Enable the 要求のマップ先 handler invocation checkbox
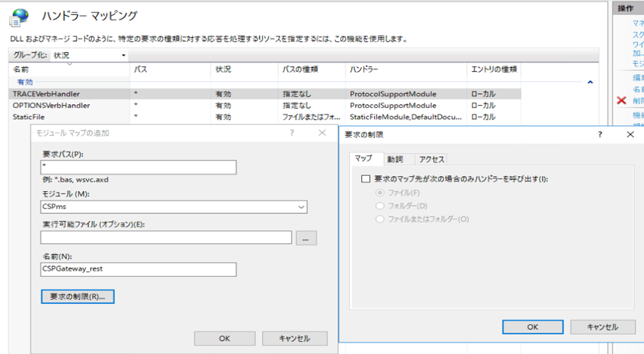 (x=366, y=179)
